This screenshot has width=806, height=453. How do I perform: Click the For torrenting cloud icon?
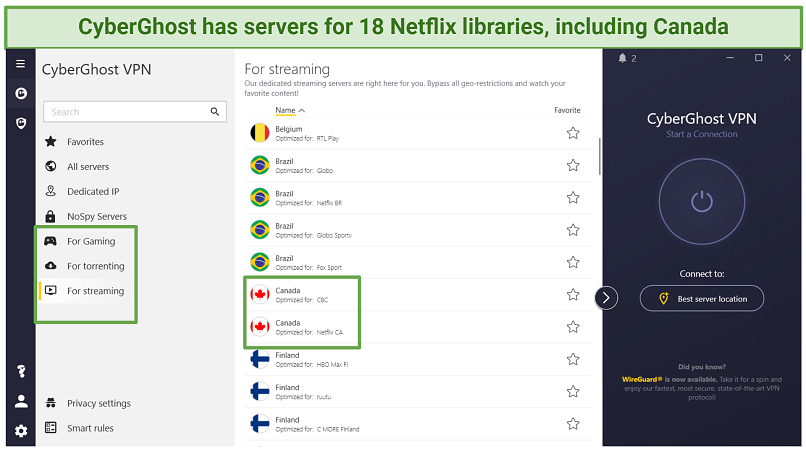[50, 266]
